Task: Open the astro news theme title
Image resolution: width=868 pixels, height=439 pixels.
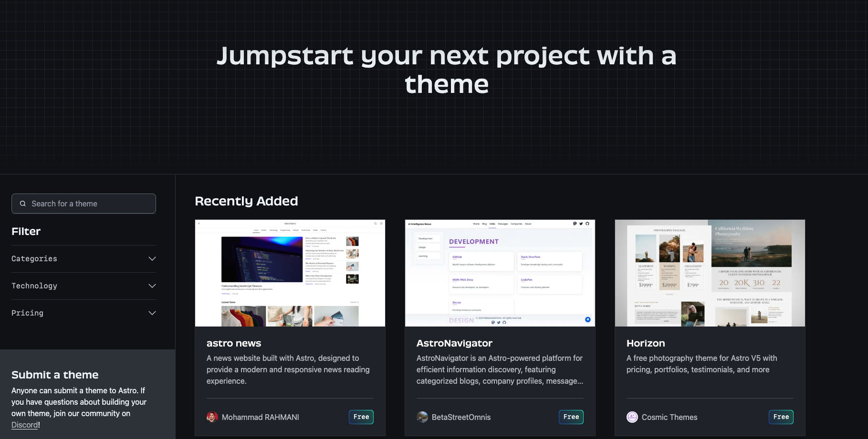Action: click(x=234, y=343)
